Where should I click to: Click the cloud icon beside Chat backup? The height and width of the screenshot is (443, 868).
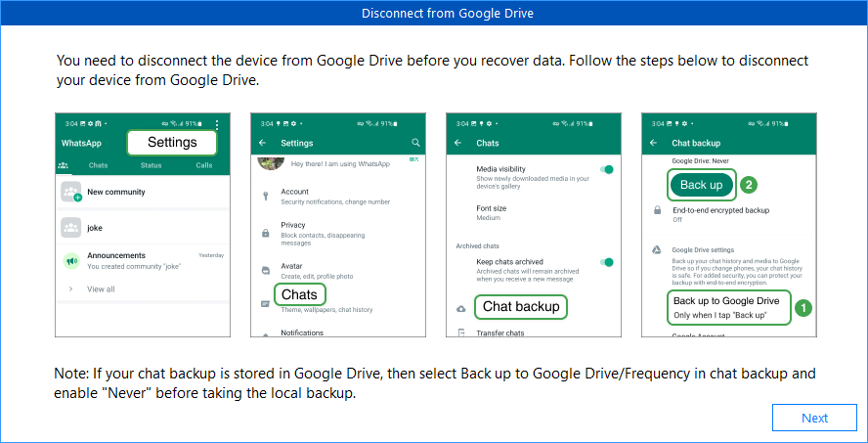point(461,308)
